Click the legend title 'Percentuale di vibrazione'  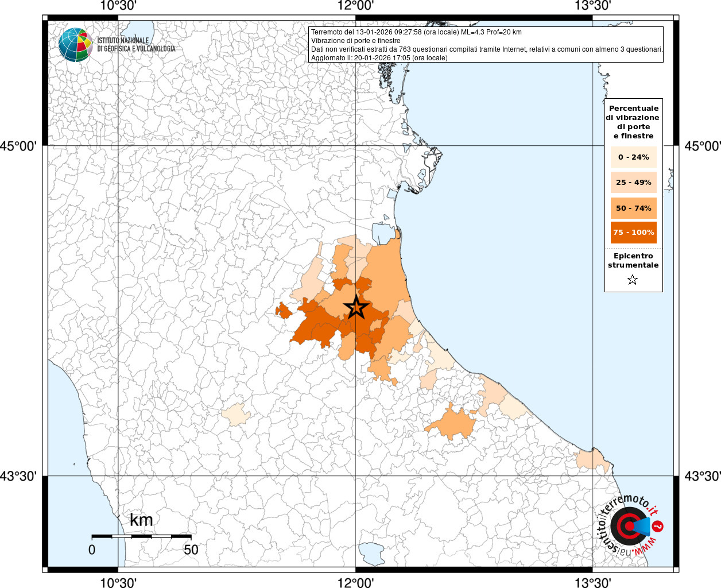[633, 122]
